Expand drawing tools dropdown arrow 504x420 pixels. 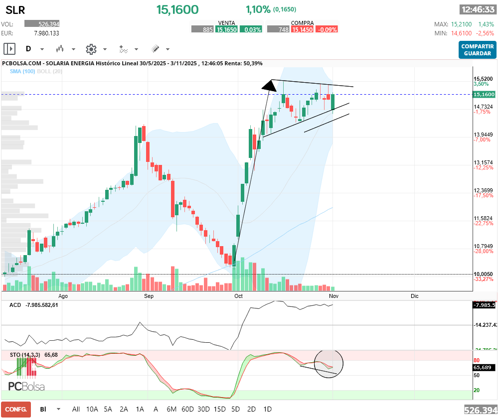tap(168, 49)
